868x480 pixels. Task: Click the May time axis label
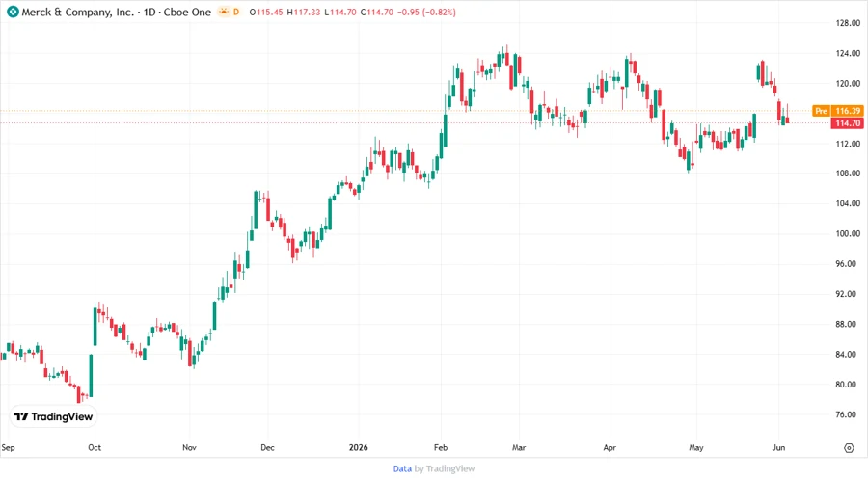(696, 448)
